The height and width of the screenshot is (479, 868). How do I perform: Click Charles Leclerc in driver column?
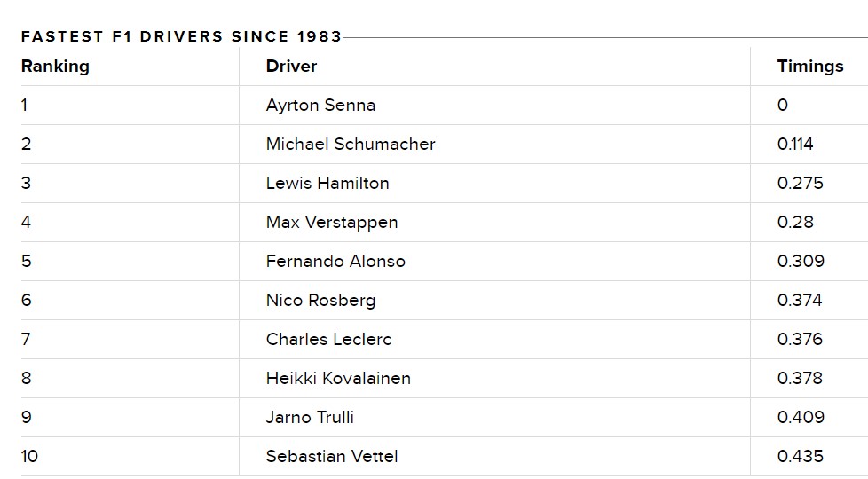[328, 339]
